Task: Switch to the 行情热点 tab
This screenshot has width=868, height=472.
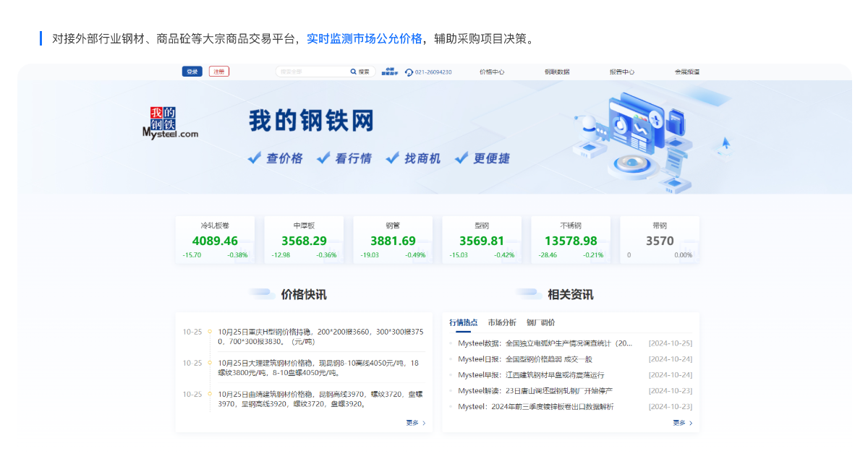Action: pos(463,322)
